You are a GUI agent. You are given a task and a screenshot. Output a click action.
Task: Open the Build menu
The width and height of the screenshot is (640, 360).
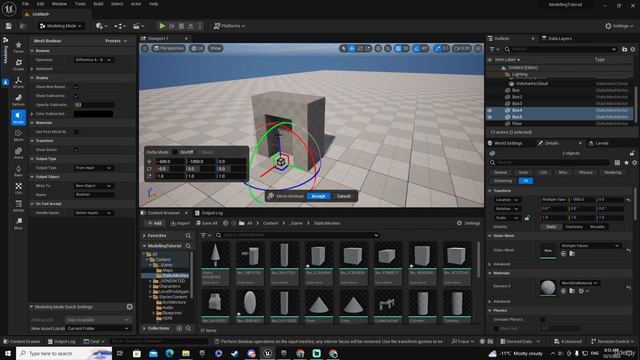pos(98,4)
